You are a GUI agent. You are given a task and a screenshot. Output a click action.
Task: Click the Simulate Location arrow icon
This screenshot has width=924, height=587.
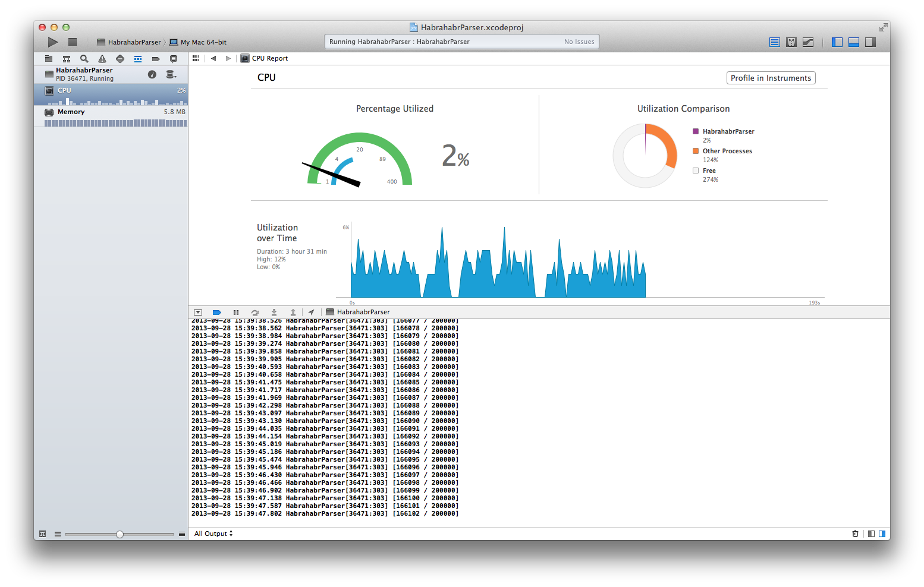click(311, 313)
